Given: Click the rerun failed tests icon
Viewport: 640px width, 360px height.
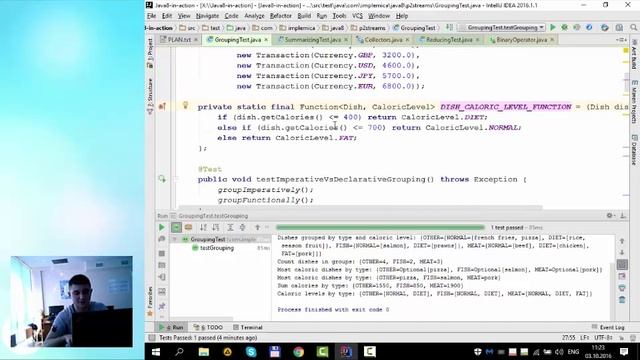Looking at the screenshot, I should pyautogui.click(x=162, y=239).
